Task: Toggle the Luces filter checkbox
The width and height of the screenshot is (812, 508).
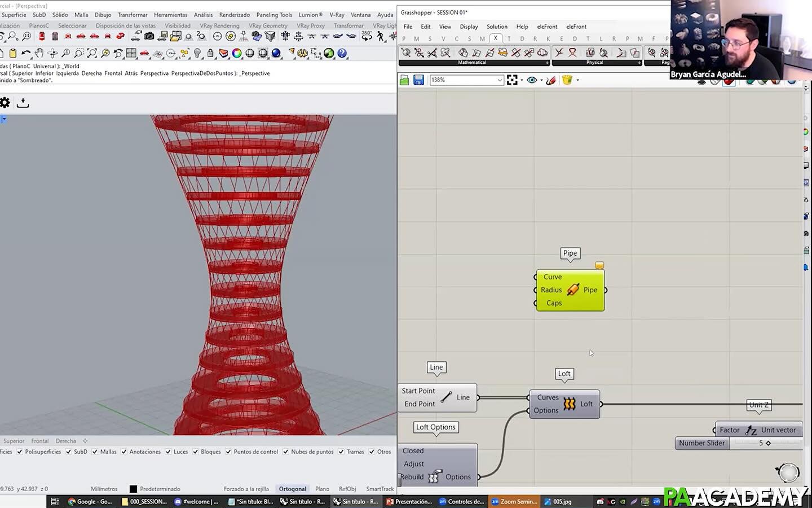Action: pos(168,452)
